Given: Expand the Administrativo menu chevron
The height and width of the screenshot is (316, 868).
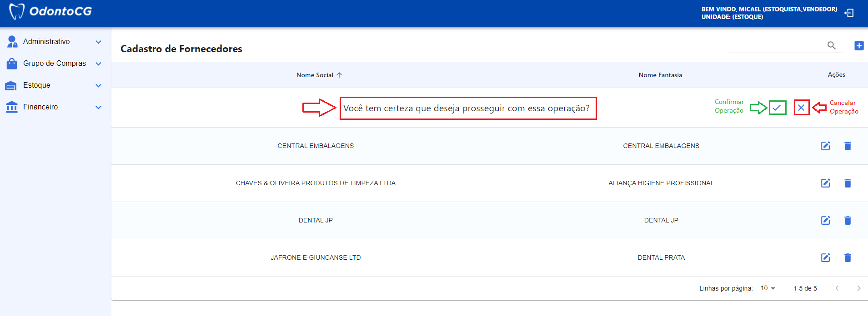Looking at the screenshot, I should point(98,42).
